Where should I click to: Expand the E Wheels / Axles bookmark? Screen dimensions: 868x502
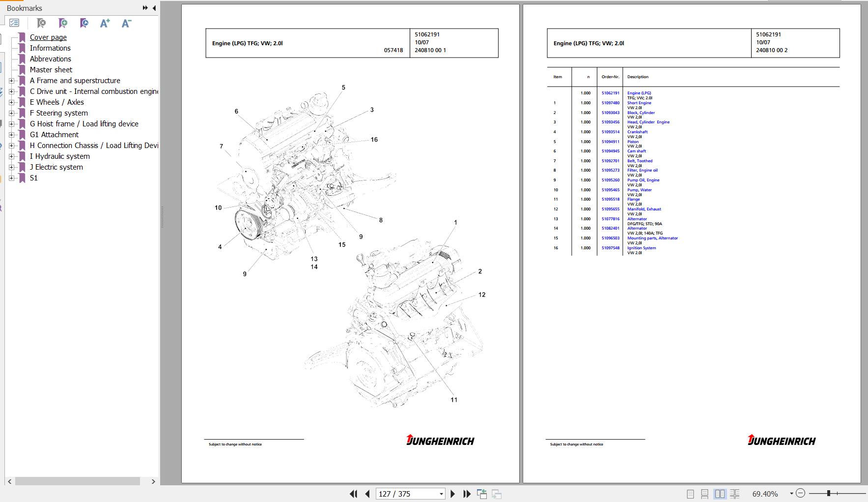coord(11,102)
